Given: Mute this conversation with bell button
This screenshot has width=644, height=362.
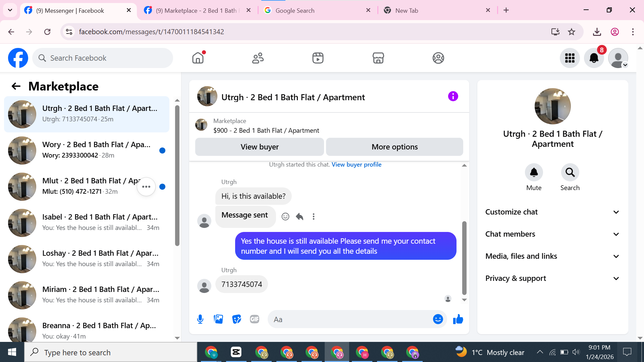Looking at the screenshot, I should [534, 173].
